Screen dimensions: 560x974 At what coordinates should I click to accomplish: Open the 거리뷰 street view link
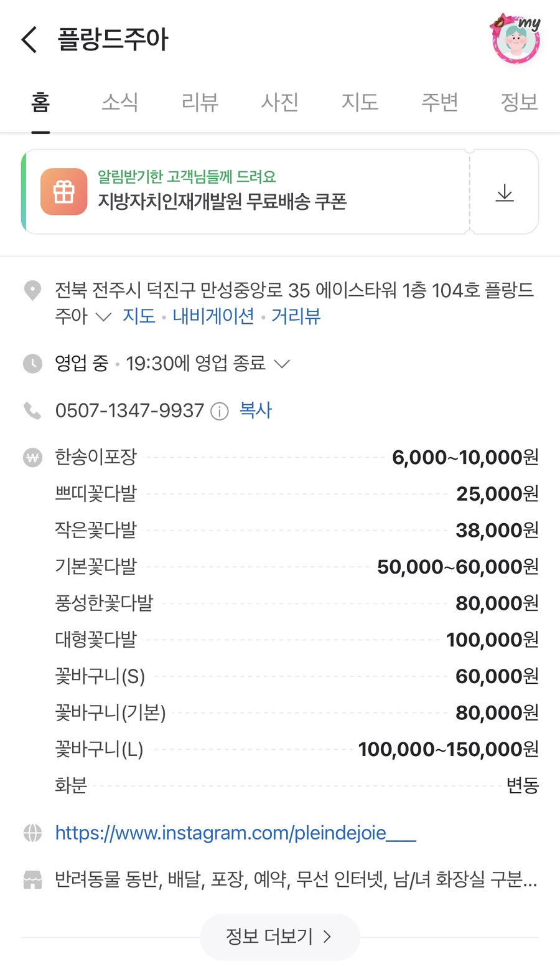tap(296, 316)
